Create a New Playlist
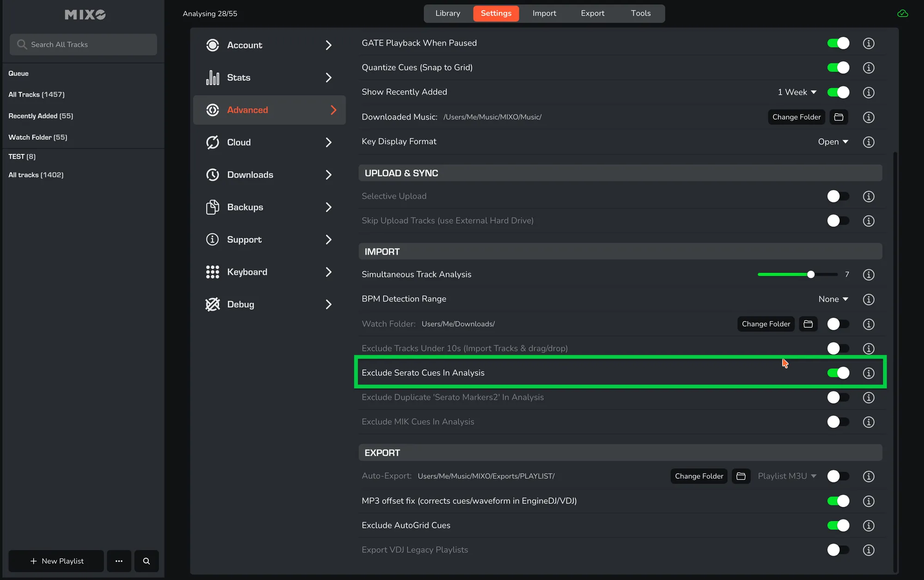The width and height of the screenshot is (924, 580). [x=56, y=561]
